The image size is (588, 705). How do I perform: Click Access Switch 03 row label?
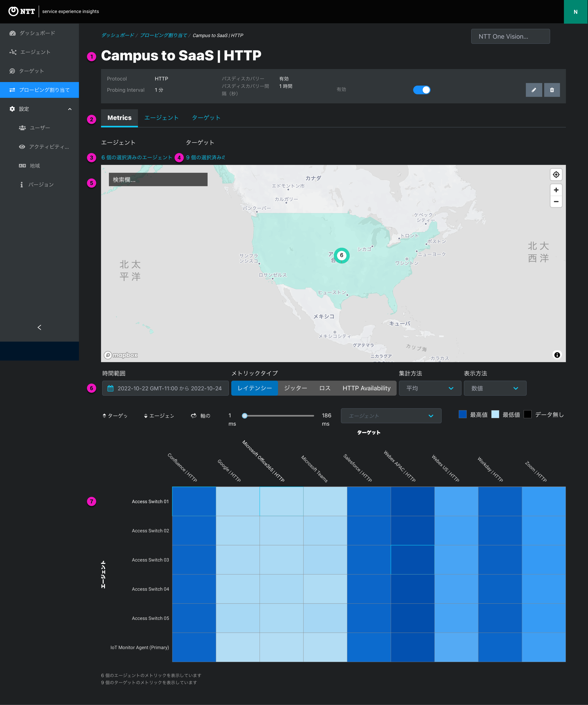click(x=150, y=560)
